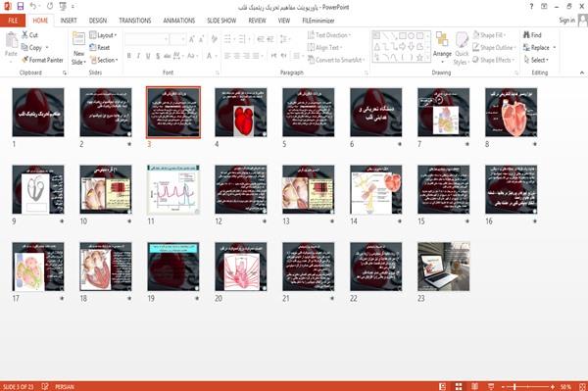Select slide 23 laptop thumbnail

click(x=444, y=267)
